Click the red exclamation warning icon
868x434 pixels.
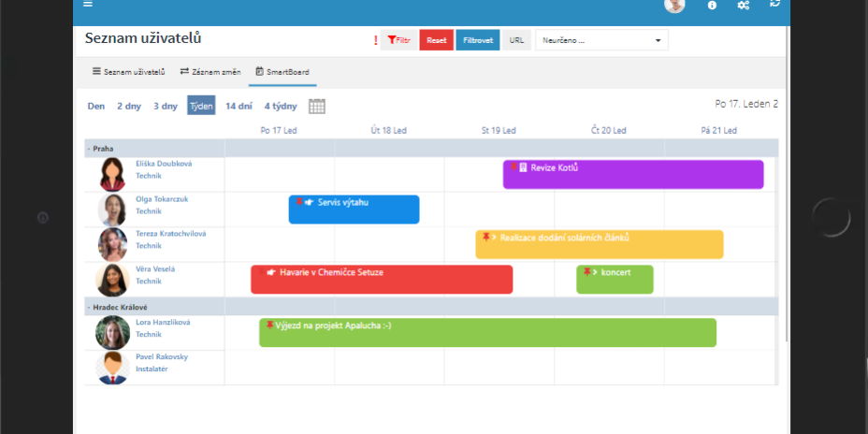pyautogui.click(x=376, y=40)
